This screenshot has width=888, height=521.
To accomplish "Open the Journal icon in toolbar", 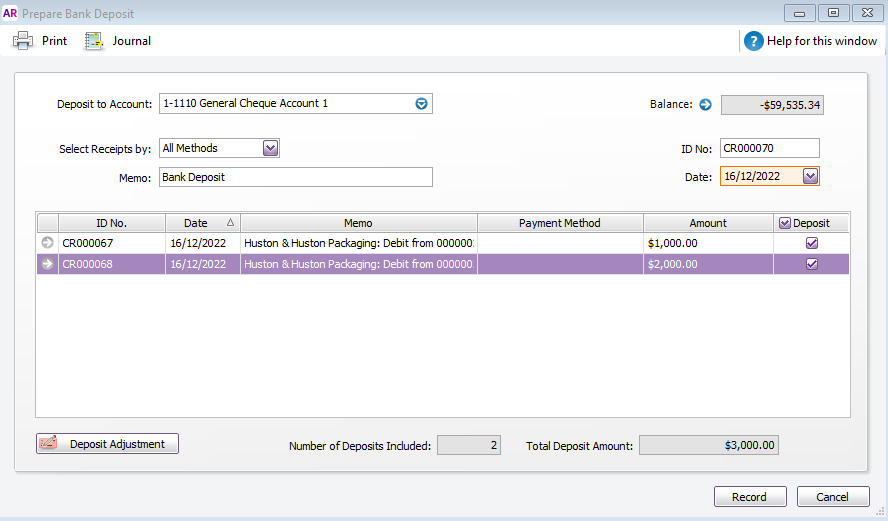I will (95, 41).
